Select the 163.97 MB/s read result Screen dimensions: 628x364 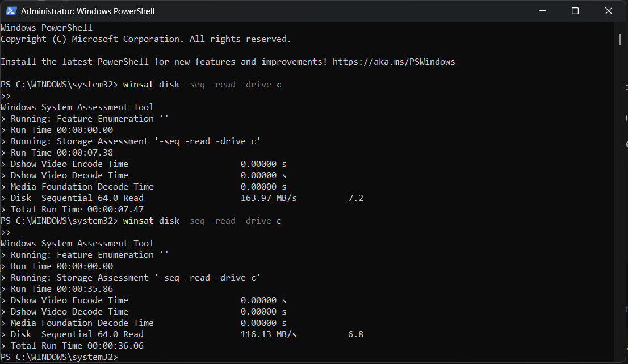(x=269, y=198)
